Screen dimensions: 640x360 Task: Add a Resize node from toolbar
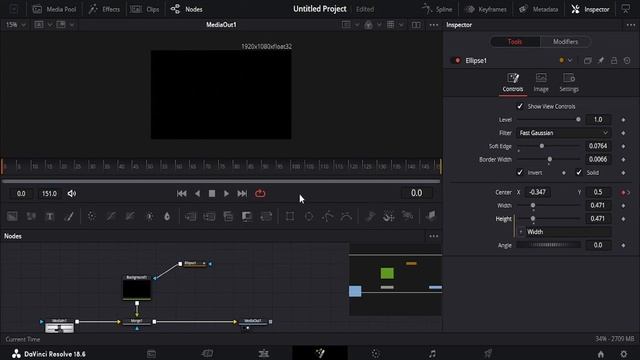click(247, 216)
